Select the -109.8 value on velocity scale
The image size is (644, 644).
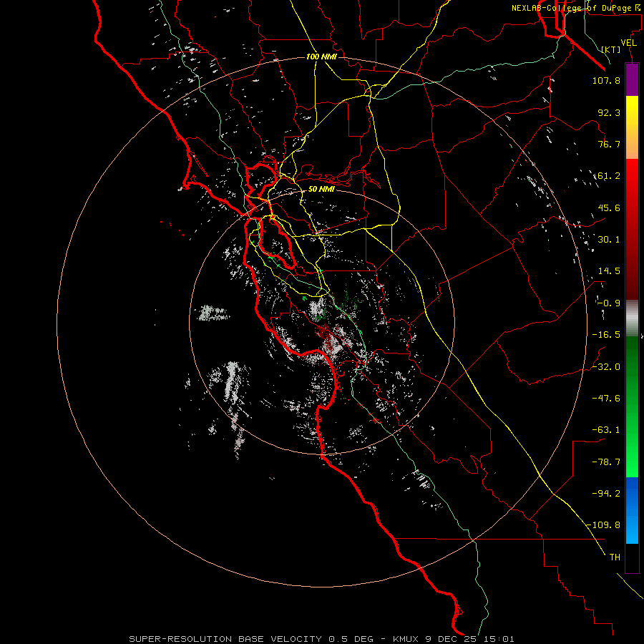[x=604, y=525]
